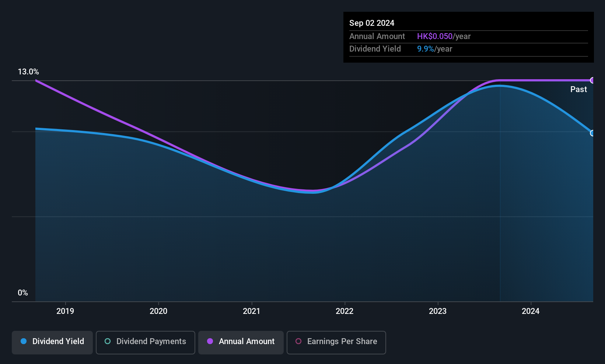Click the pink Earnings Per Share circle icon

pos(298,341)
